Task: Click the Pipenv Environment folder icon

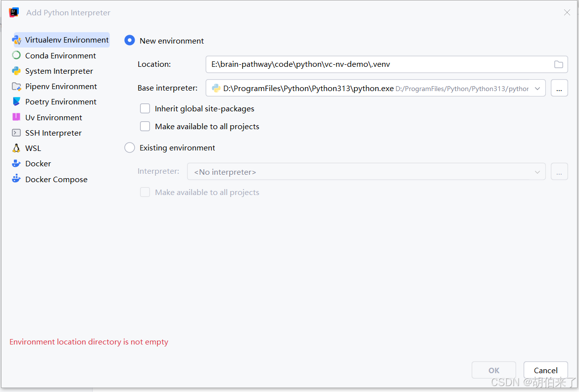Action: pos(16,87)
